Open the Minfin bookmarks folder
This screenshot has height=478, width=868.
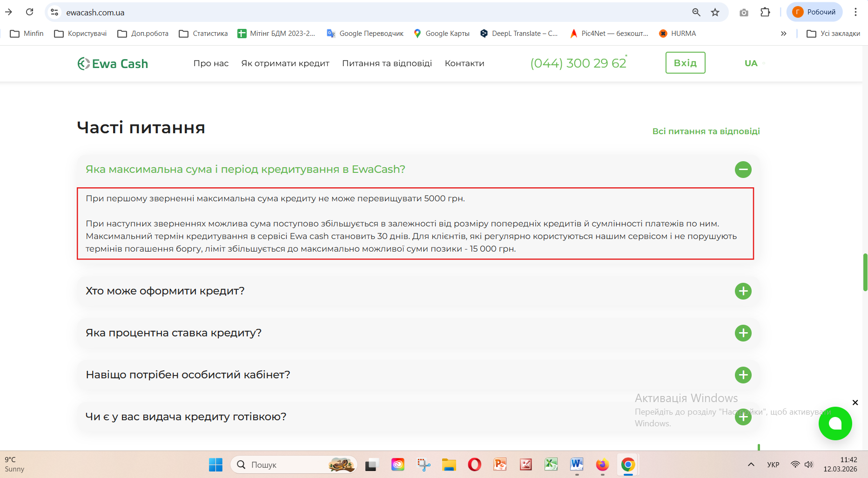(27, 34)
